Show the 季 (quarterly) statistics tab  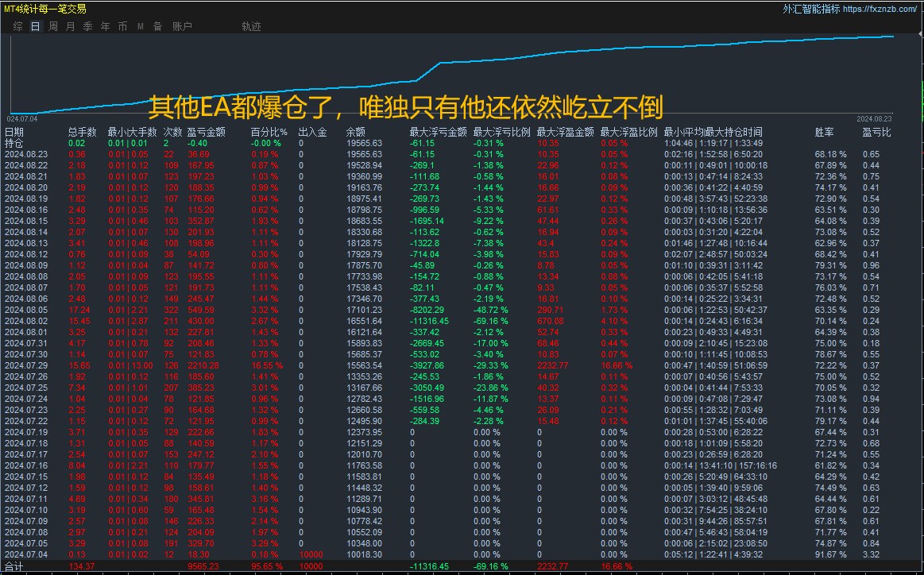click(x=88, y=26)
